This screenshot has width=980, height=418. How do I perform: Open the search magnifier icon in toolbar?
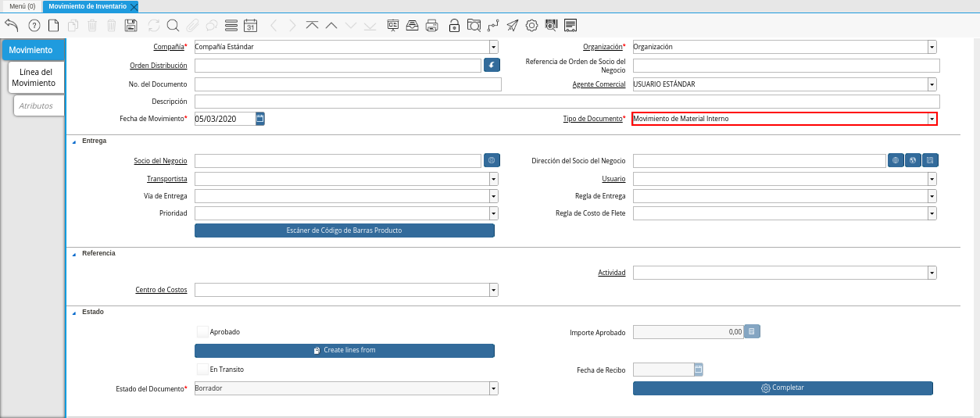tap(173, 26)
